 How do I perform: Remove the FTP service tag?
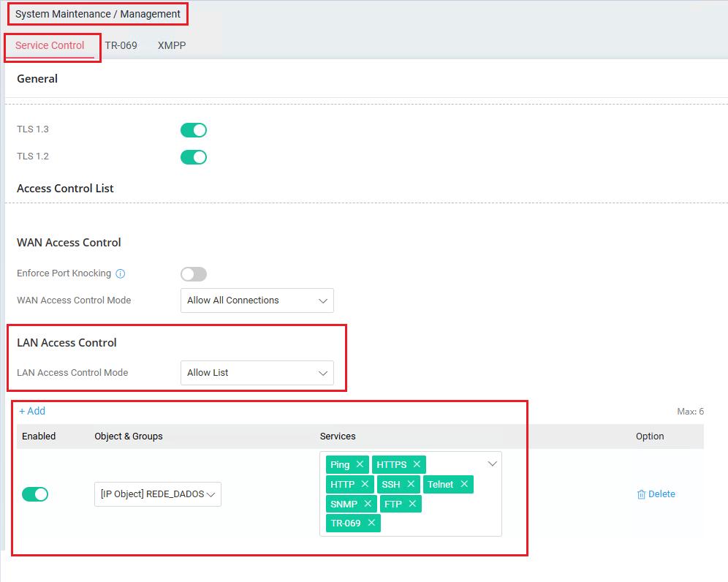(x=412, y=504)
